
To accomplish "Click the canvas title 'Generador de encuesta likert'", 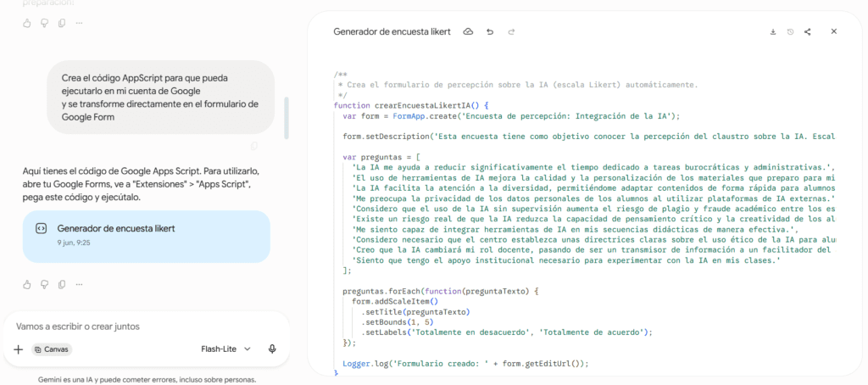I will click(392, 31).
